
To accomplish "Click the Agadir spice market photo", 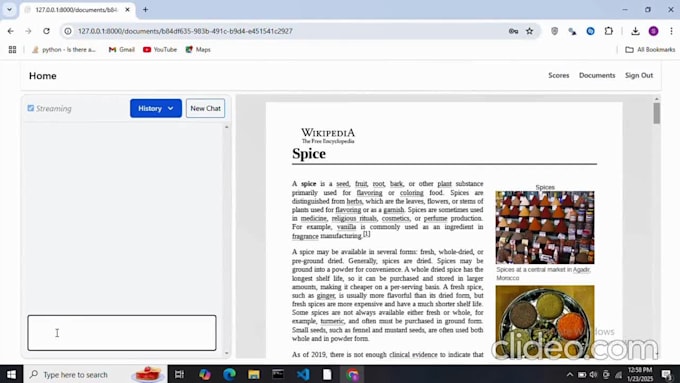I will (545, 228).
